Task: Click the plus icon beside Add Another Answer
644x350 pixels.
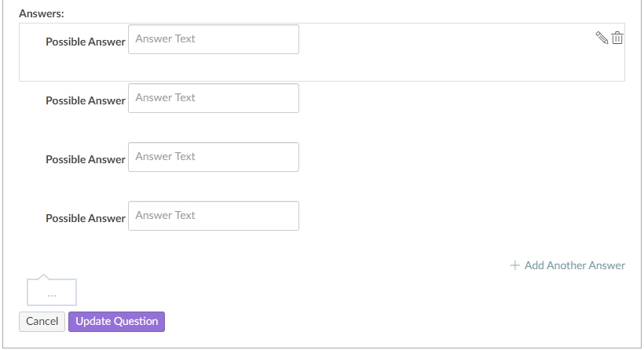Action: tap(515, 265)
